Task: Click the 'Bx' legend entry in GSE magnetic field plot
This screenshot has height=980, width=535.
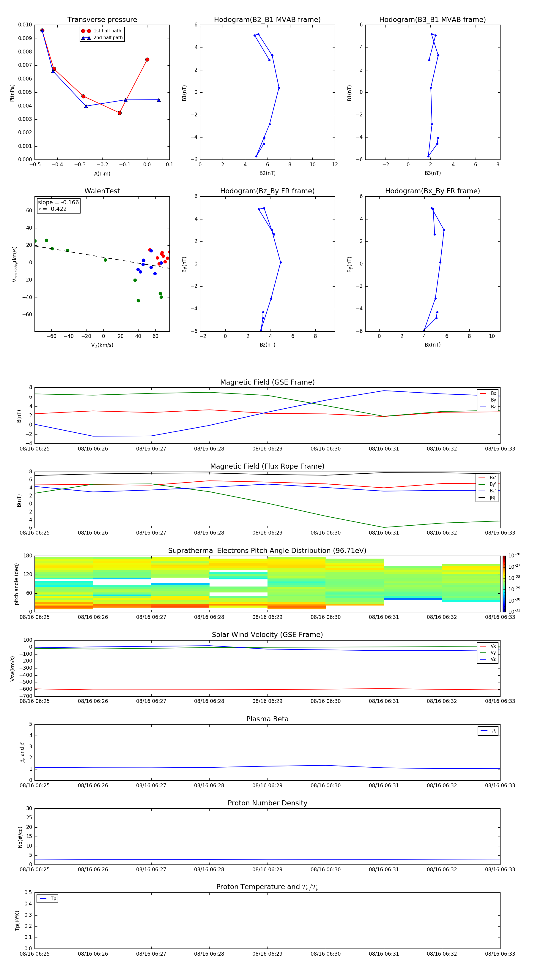Action: click(488, 393)
